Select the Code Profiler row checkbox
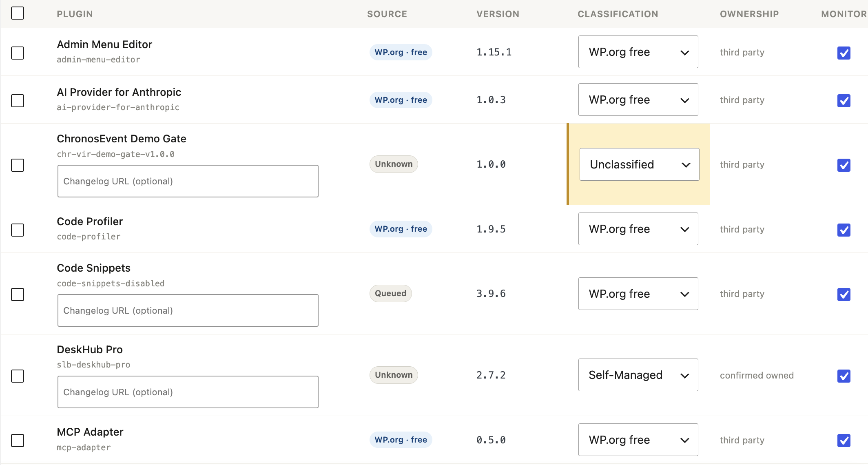The width and height of the screenshot is (868, 465). click(18, 230)
